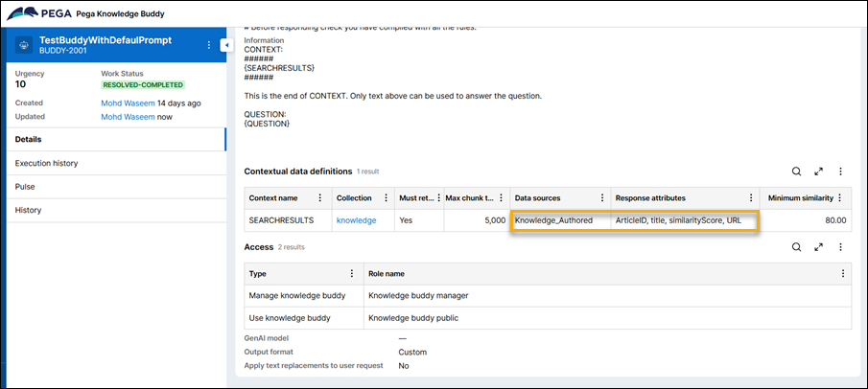Open more options for Contextual data definitions
868x389 pixels.
pyautogui.click(x=840, y=172)
